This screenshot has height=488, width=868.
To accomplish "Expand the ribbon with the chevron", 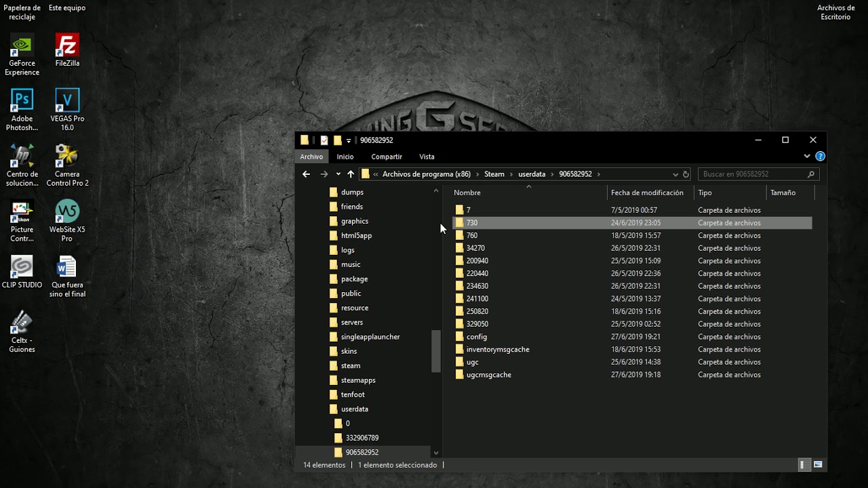I will click(807, 157).
